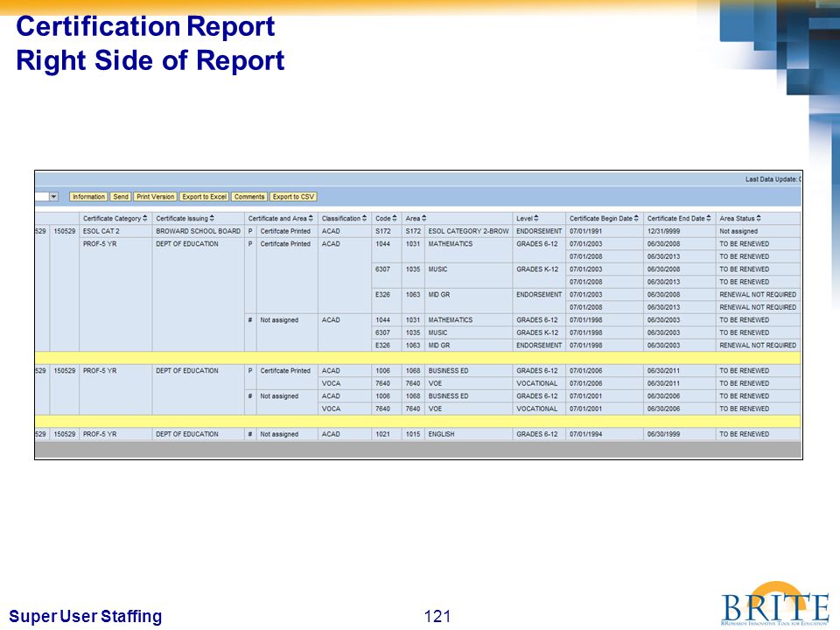Export the report to CSV
The width and height of the screenshot is (840, 630).
293,197
